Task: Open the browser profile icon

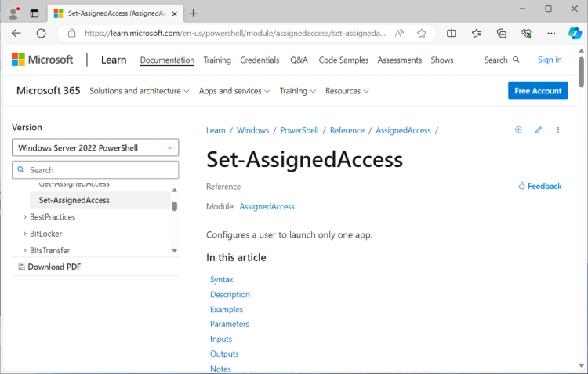Action: click(x=14, y=13)
